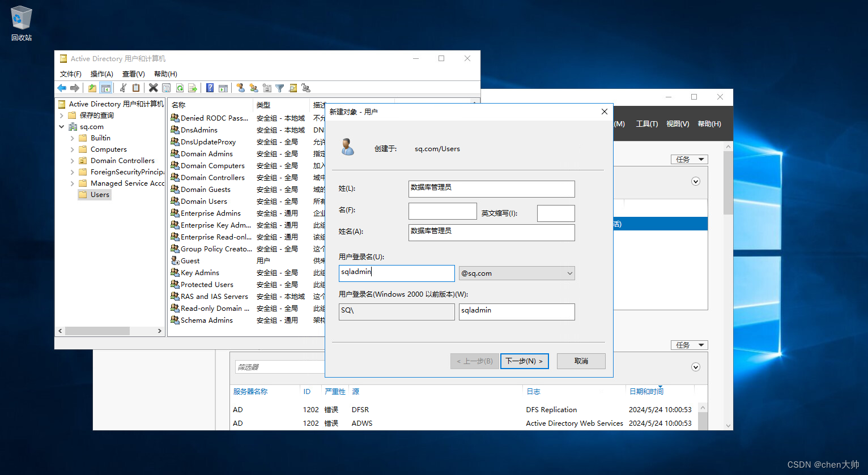Click the 筛选器 filter box
This screenshot has width=868, height=475.
coord(280,367)
